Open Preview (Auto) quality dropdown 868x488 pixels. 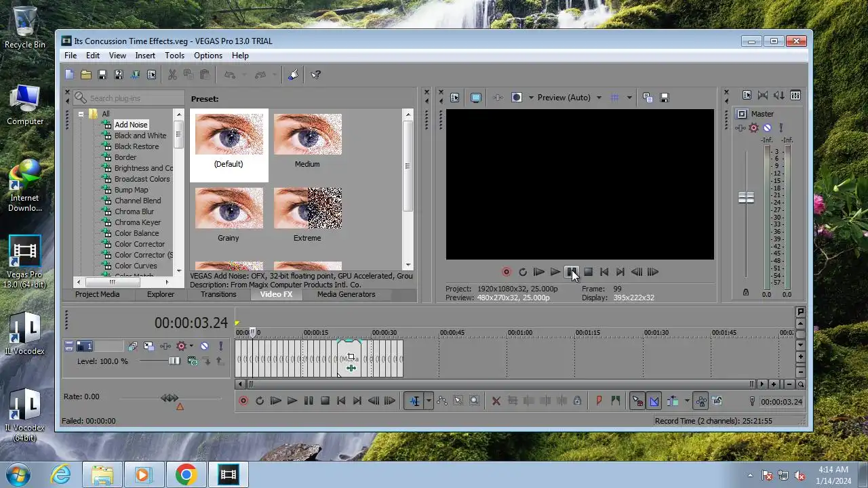point(570,98)
